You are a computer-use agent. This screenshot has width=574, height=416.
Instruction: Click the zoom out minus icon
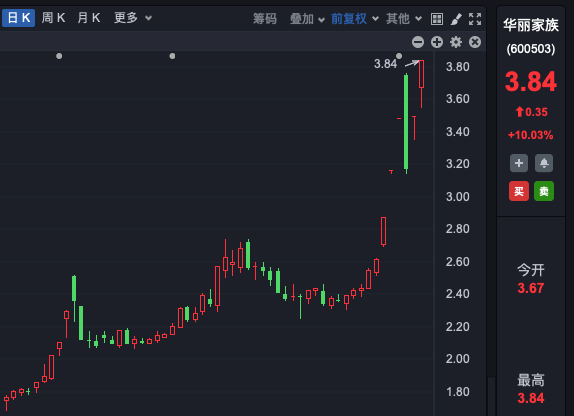[x=418, y=42]
